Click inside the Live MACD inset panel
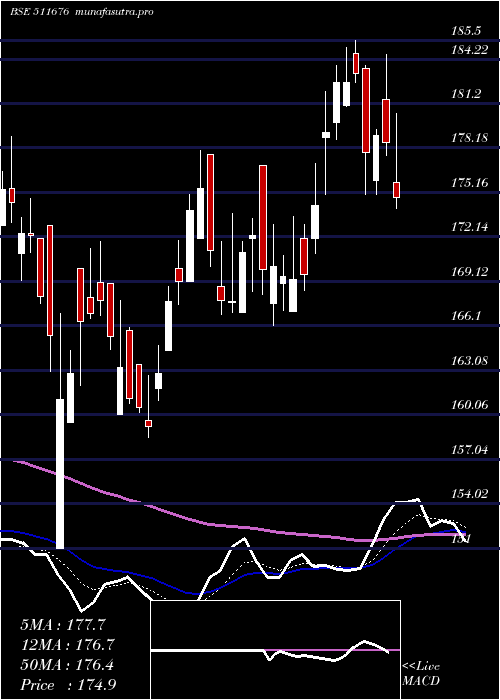500x700 pixels. point(275,650)
